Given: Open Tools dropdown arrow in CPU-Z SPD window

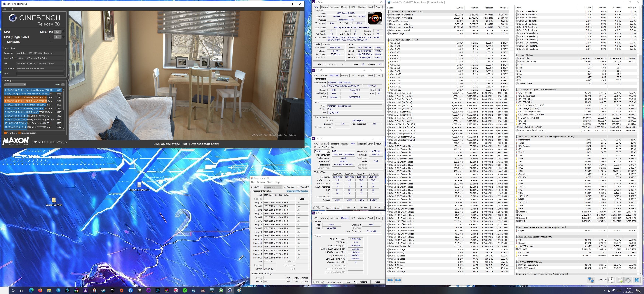Looking at the screenshot, I should (354, 208).
